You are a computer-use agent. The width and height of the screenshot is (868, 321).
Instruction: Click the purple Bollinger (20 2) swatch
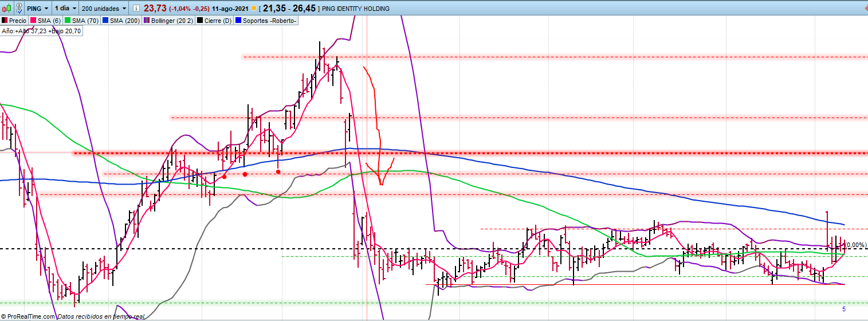pos(146,21)
